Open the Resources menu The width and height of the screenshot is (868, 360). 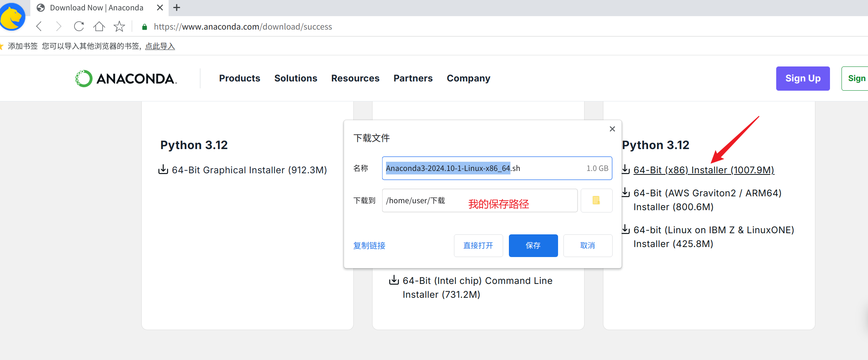(x=355, y=78)
